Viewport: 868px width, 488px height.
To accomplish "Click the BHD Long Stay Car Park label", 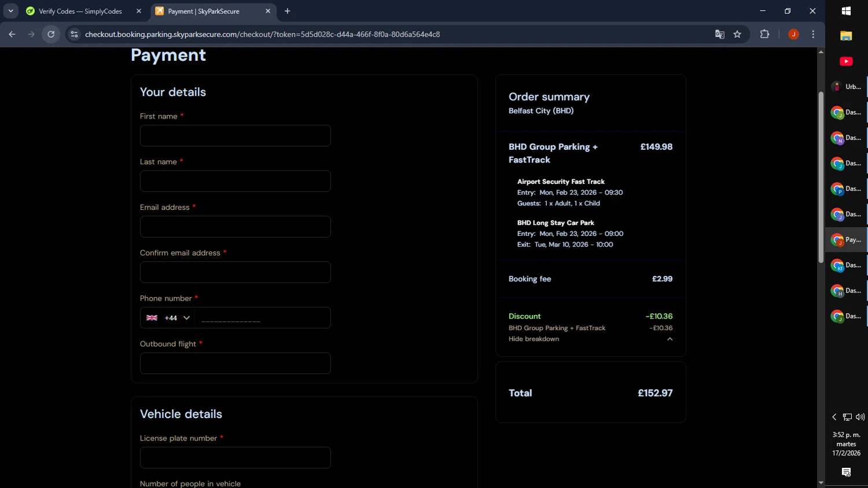I will tap(556, 223).
